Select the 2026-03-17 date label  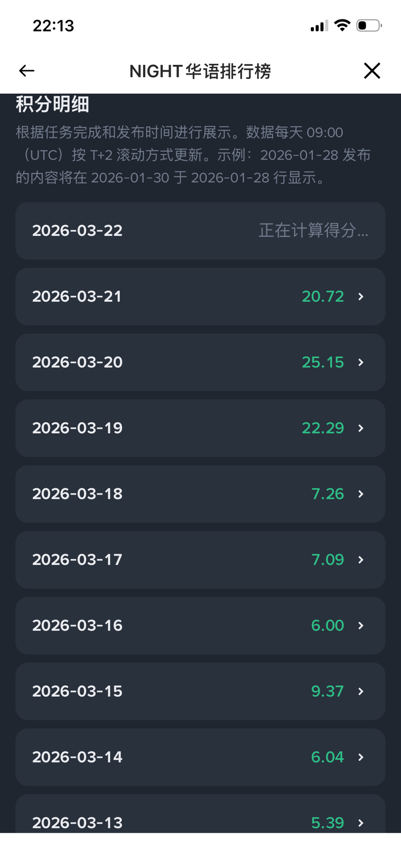pos(77,560)
